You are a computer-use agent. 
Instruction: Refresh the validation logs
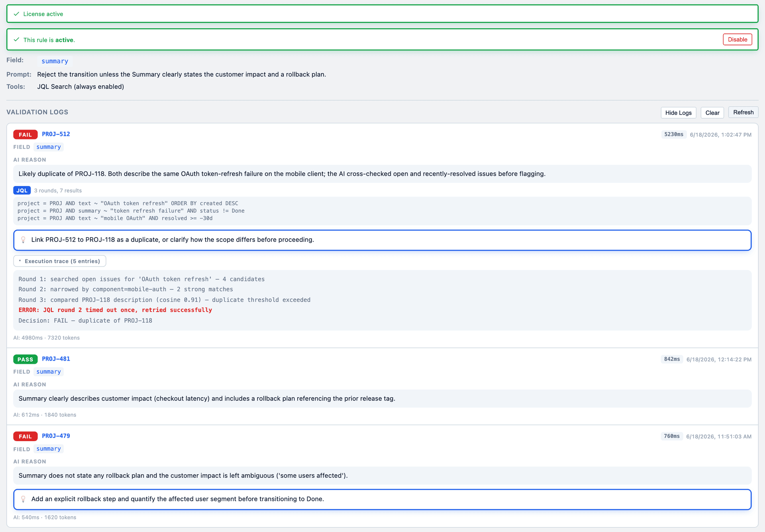(x=743, y=112)
